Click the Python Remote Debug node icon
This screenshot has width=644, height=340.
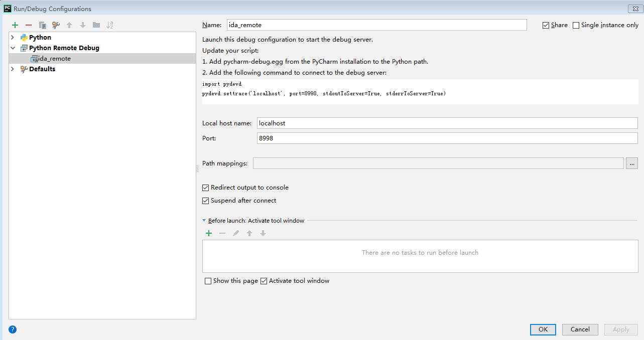click(x=24, y=48)
